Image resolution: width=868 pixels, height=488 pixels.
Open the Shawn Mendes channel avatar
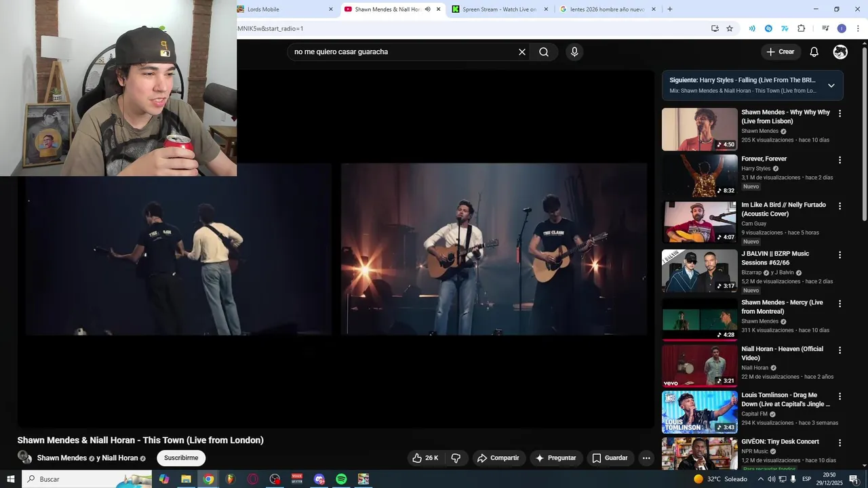24,457
